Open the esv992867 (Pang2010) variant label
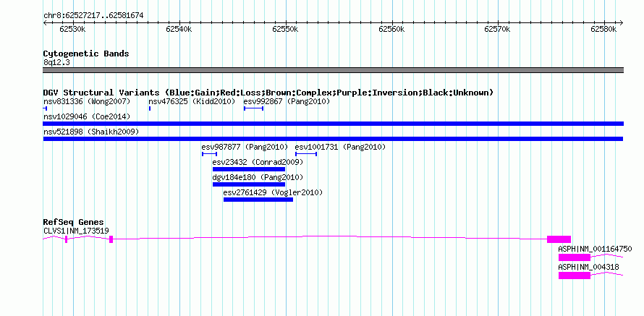The height and width of the screenshot is (316, 644). [x=287, y=101]
